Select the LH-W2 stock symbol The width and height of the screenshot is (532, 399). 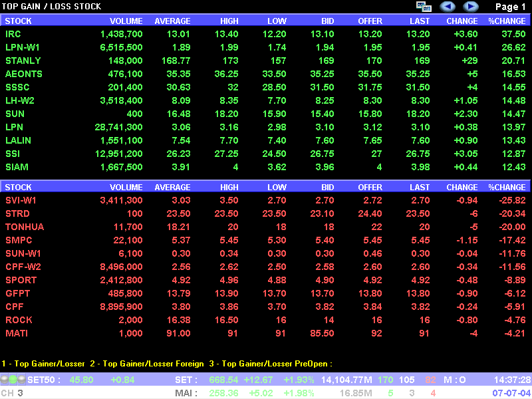(x=20, y=100)
